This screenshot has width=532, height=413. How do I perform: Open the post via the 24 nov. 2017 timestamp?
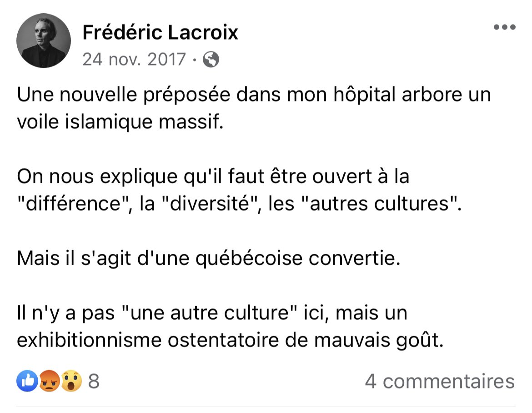[134, 60]
